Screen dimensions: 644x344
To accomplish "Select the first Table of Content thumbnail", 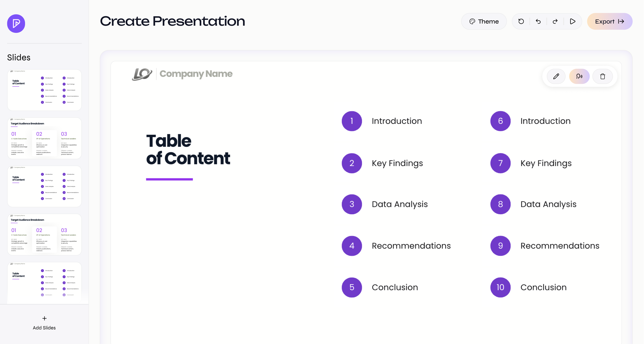I will [x=44, y=90].
